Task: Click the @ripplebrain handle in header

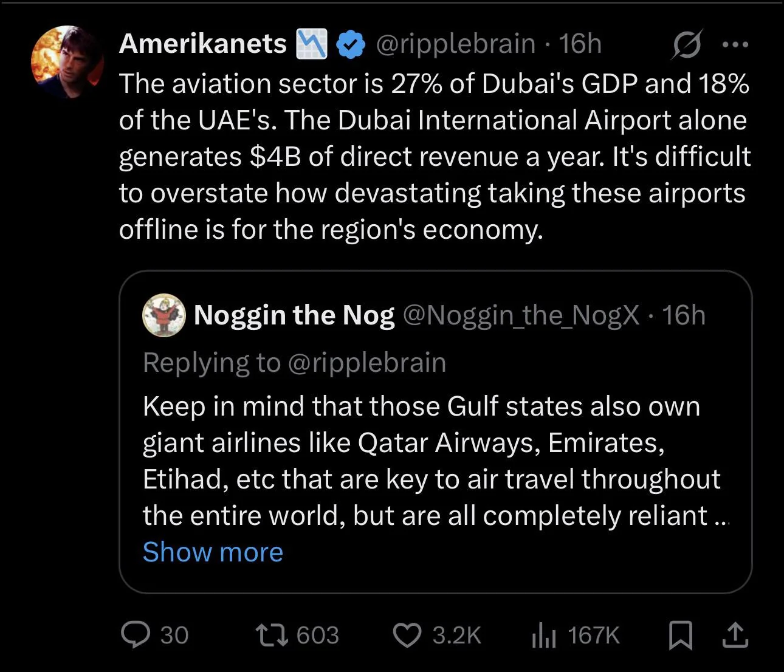Action: click(x=455, y=44)
